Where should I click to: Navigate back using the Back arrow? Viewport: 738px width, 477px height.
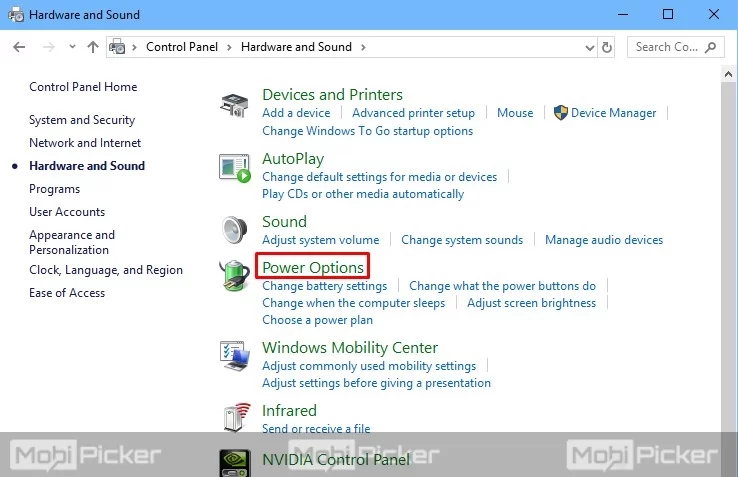point(19,47)
